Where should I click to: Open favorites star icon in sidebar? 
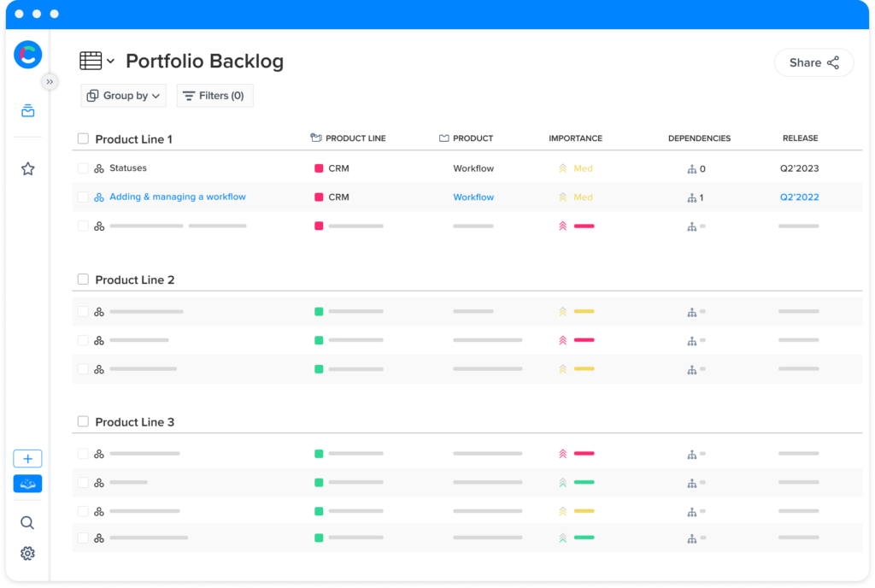(28, 169)
